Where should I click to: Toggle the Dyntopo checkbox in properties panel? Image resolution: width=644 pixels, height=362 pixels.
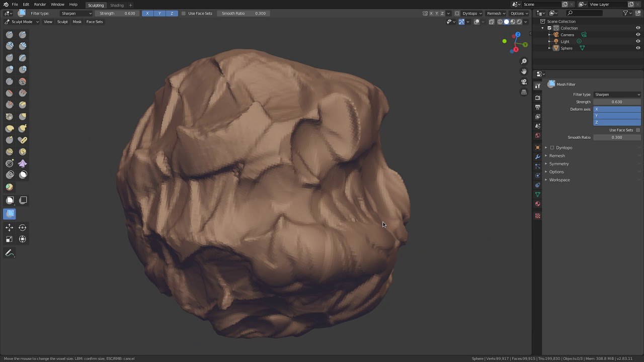coord(552,148)
